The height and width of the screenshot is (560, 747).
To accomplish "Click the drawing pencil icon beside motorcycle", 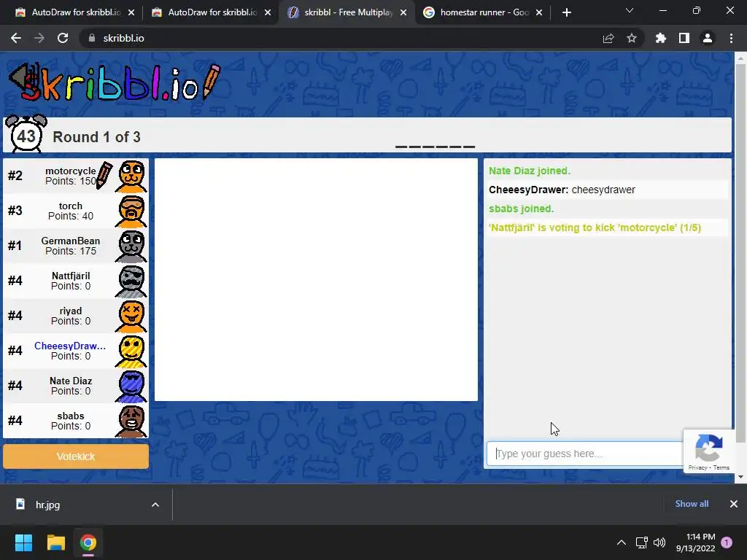I will point(104,175).
